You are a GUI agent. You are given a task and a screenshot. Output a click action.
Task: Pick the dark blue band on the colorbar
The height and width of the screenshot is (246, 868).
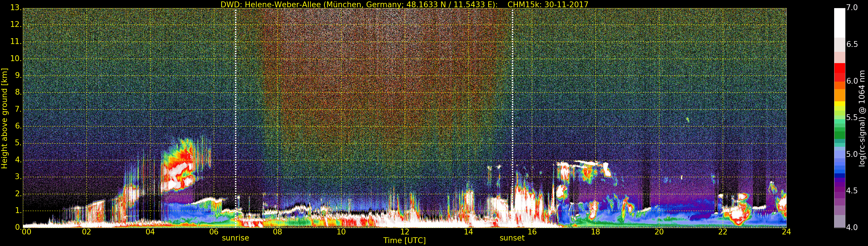coord(839,175)
